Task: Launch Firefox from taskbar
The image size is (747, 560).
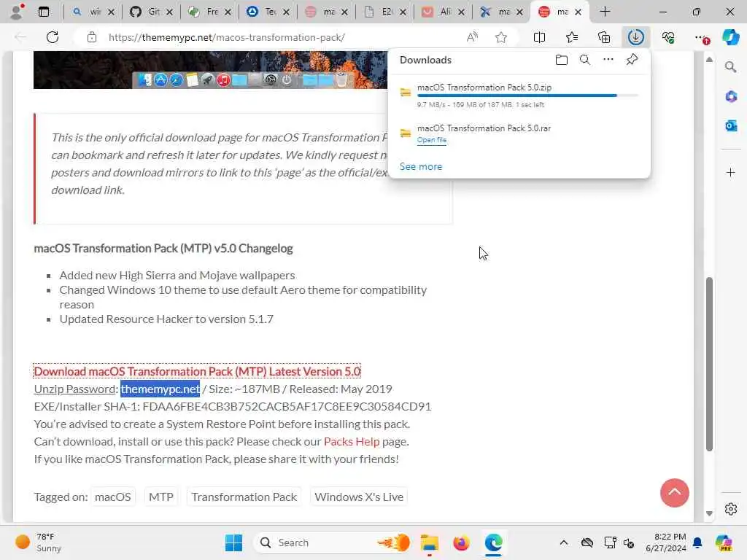Action: pos(461,542)
